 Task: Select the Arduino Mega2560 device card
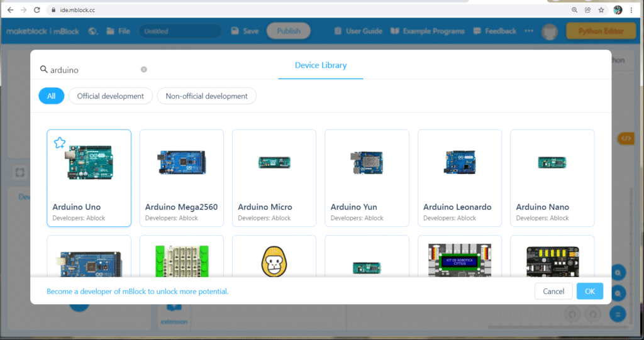[x=181, y=178]
